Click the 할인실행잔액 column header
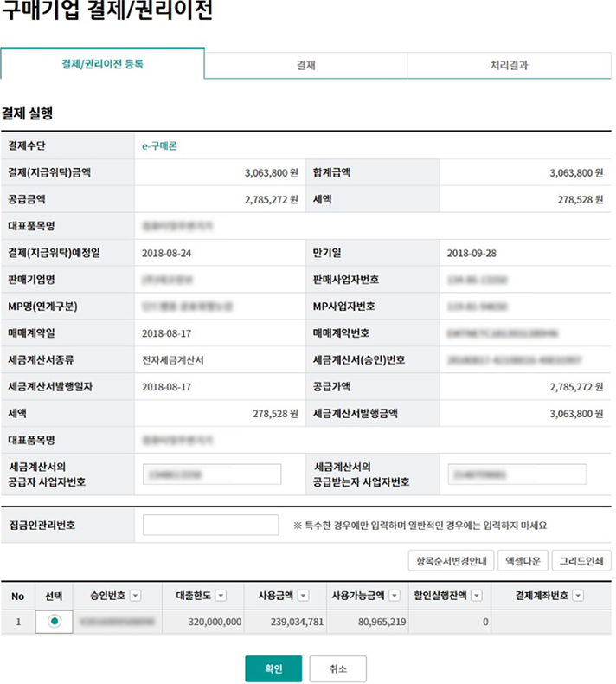Viewport: 616px width, 684px height. (440, 596)
